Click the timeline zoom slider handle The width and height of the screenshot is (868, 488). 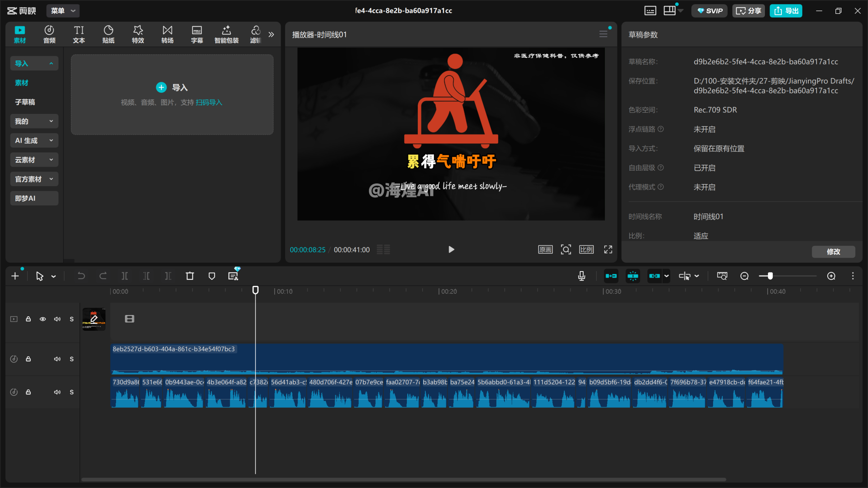pyautogui.click(x=770, y=276)
